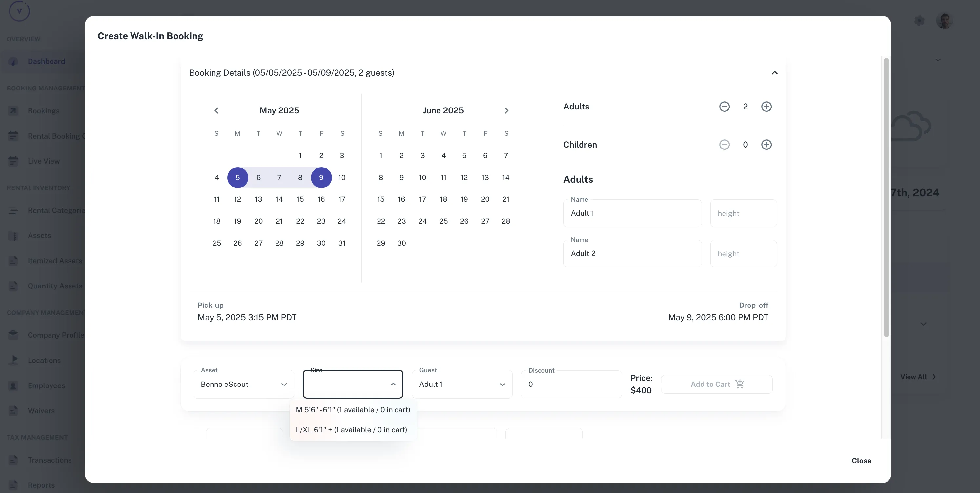Image resolution: width=980 pixels, height=493 pixels.
Task: Decrease the Children count with minus button
Action: (x=725, y=145)
